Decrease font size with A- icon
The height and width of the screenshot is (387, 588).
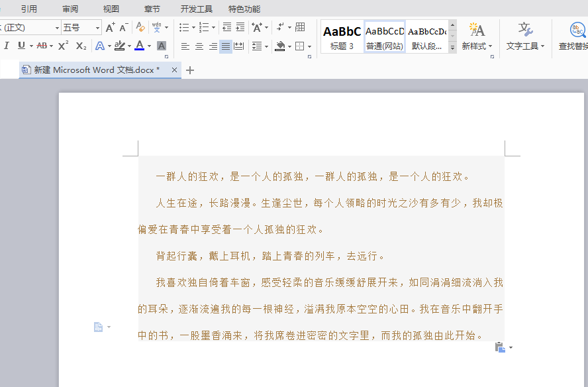pos(124,27)
